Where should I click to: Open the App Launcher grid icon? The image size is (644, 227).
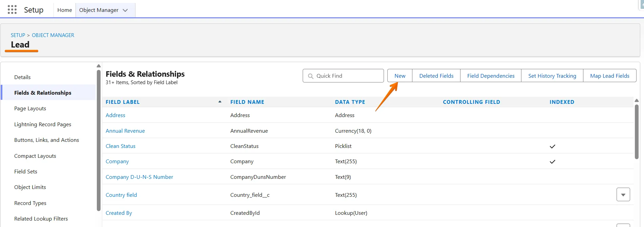click(x=12, y=10)
